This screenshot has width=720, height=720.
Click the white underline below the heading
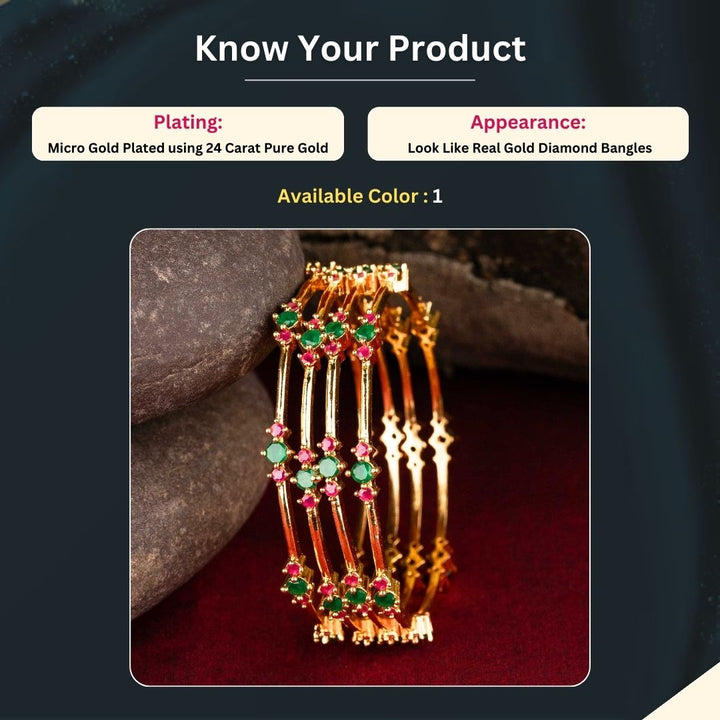point(360,80)
